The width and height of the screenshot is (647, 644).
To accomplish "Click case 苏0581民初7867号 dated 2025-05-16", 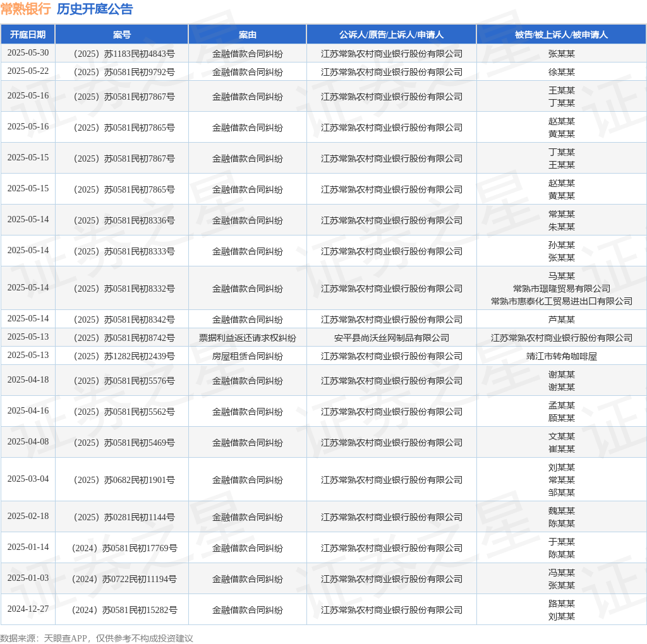I will pyautogui.click(x=123, y=97).
